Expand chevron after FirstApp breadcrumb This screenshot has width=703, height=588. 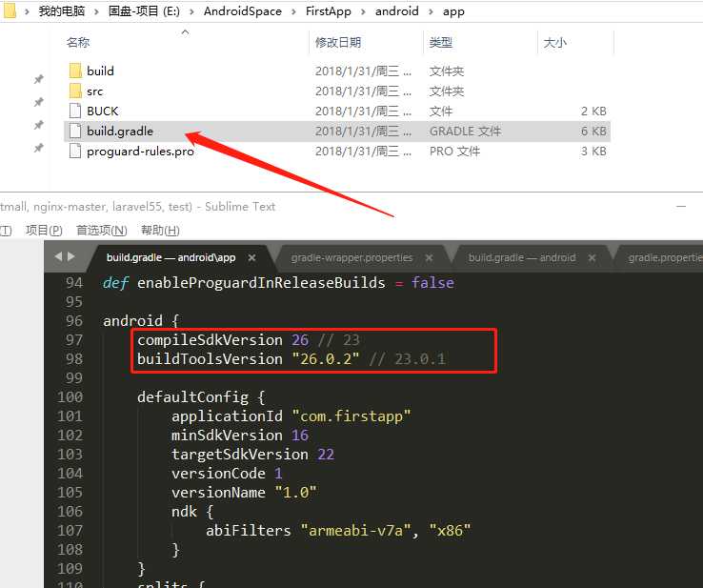click(x=363, y=11)
